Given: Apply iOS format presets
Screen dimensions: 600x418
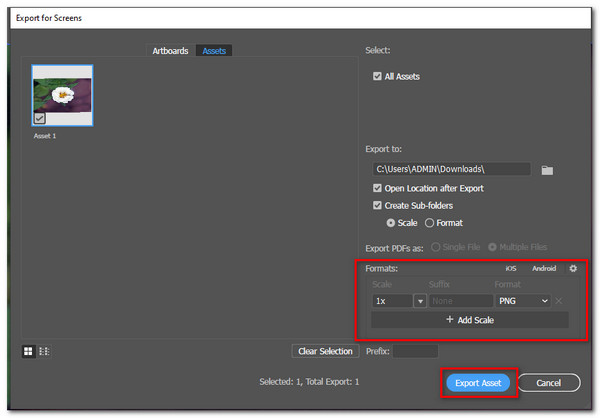Looking at the screenshot, I should tap(510, 268).
